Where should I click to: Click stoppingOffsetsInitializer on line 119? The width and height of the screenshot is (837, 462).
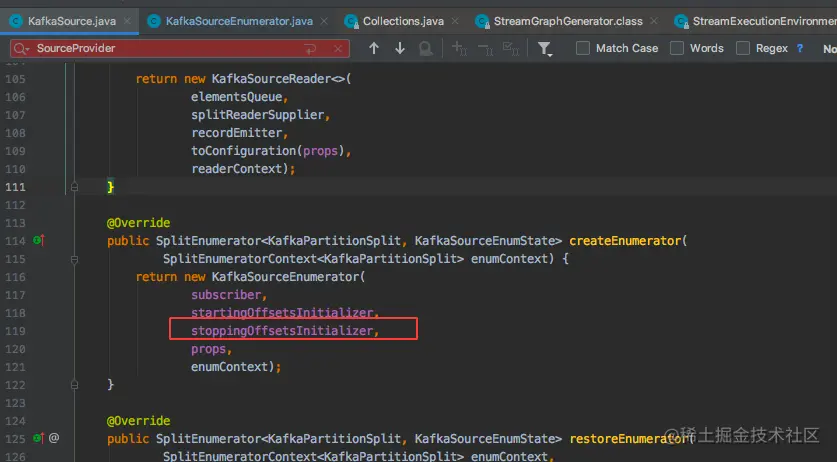[x=282, y=331]
